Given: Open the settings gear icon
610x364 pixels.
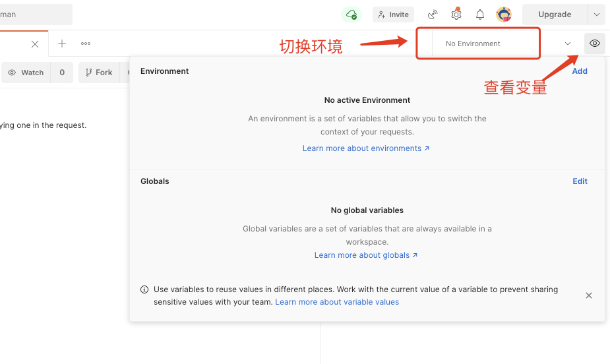Looking at the screenshot, I should tap(456, 15).
